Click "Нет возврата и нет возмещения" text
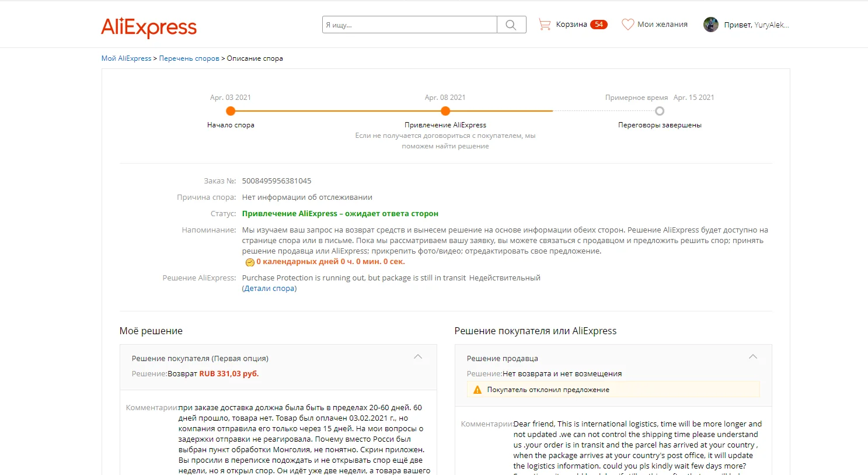Image resolution: width=868 pixels, height=475 pixels. (562, 374)
